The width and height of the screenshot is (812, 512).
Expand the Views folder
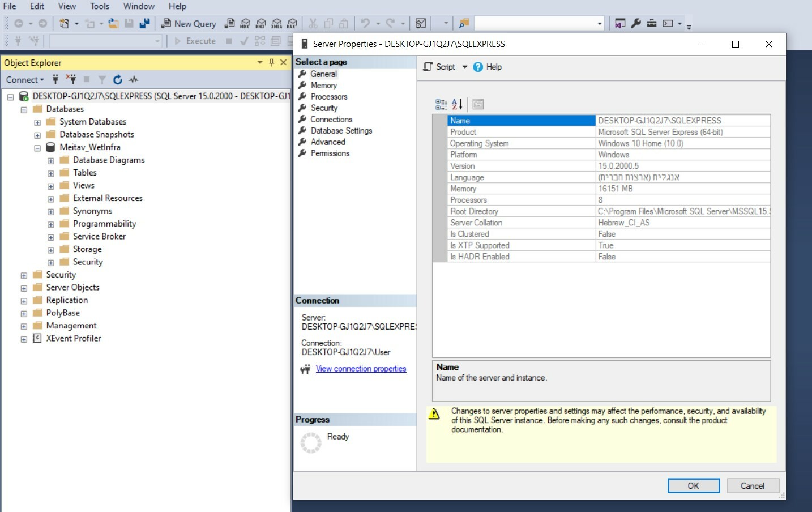(x=51, y=186)
